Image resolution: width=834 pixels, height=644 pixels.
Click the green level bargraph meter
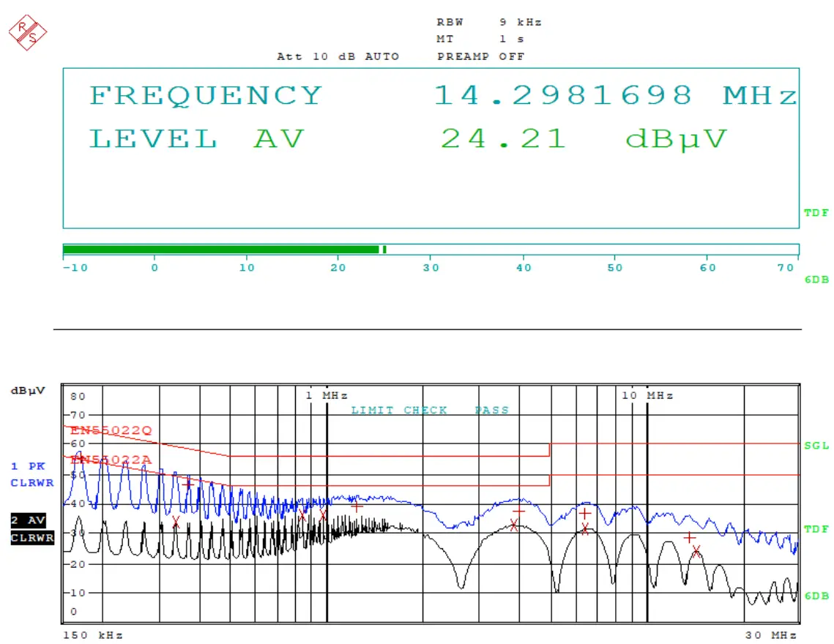(220, 249)
